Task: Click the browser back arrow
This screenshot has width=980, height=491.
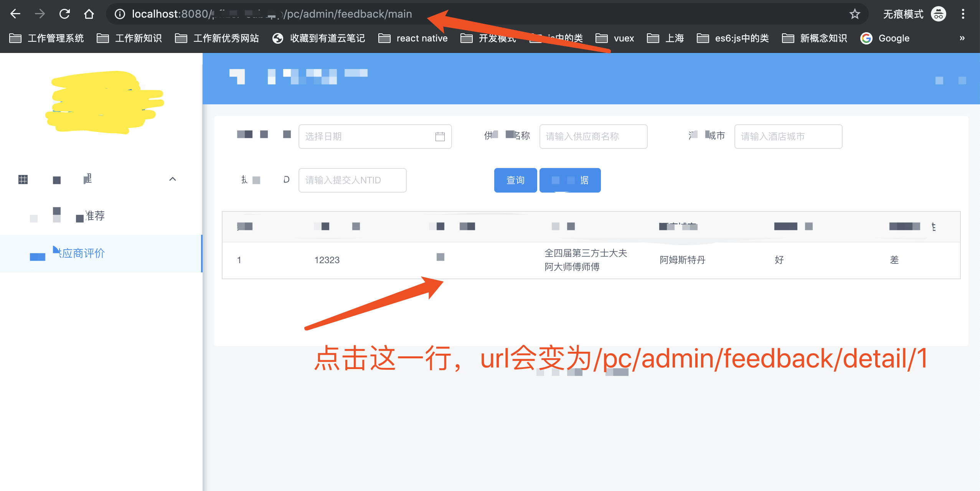Action: pyautogui.click(x=15, y=14)
